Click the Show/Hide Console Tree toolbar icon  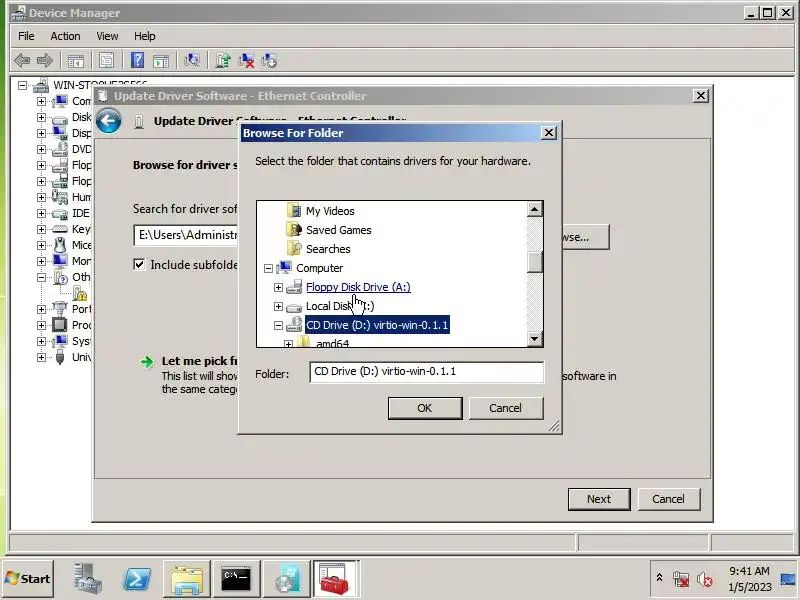coord(76,61)
